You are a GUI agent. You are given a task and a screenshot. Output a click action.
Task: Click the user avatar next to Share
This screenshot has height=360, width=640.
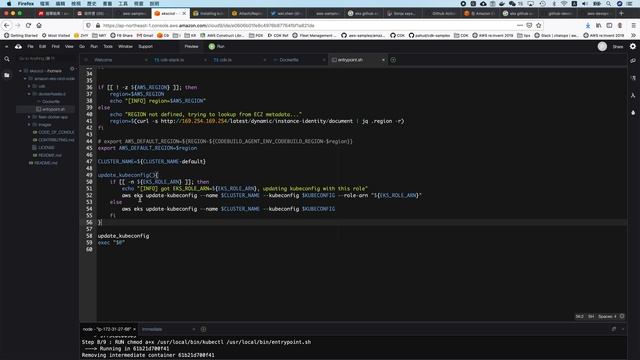[602, 47]
